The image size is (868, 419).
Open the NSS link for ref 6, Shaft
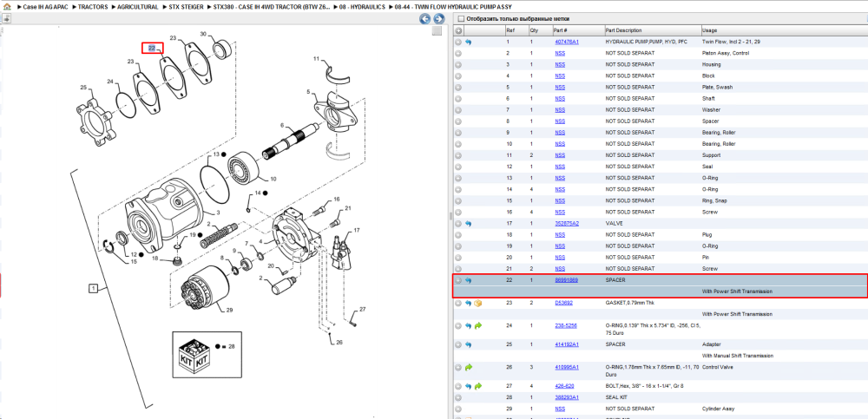point(560,99)
